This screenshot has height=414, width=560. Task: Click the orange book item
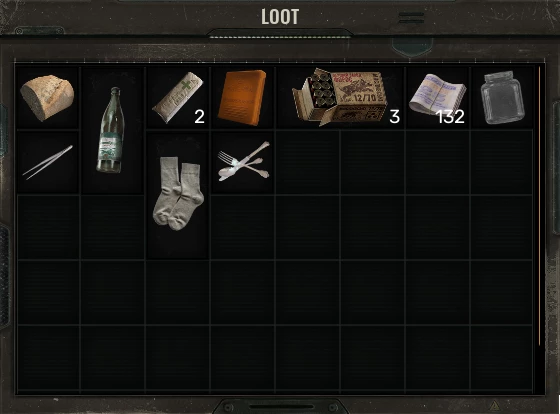coord(242,98)
